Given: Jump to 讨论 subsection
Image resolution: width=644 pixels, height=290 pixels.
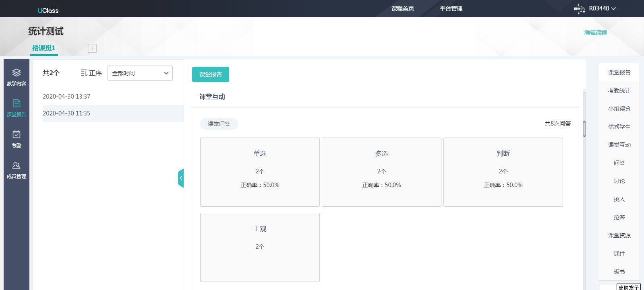Looking at the screenshot, I should pos(619,181).
